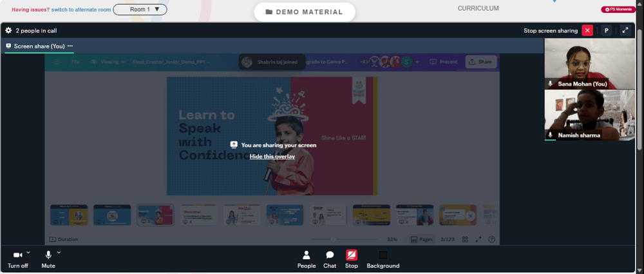Turn off the camera
This screenshot has width=644, height=274.
pos(17,260)
